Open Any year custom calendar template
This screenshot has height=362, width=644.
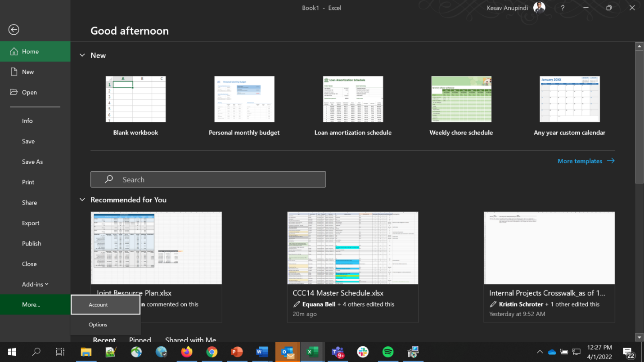point(569,106)
